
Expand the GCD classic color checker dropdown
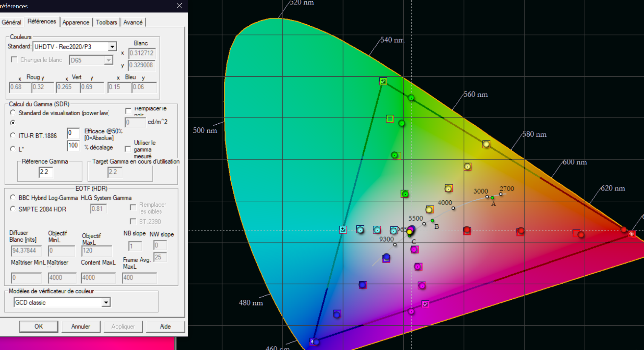pos(106,302)
